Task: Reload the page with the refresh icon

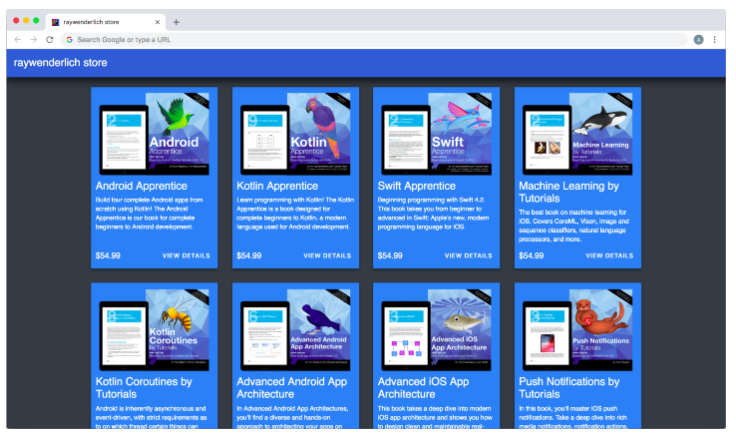Action: point(50,40)
